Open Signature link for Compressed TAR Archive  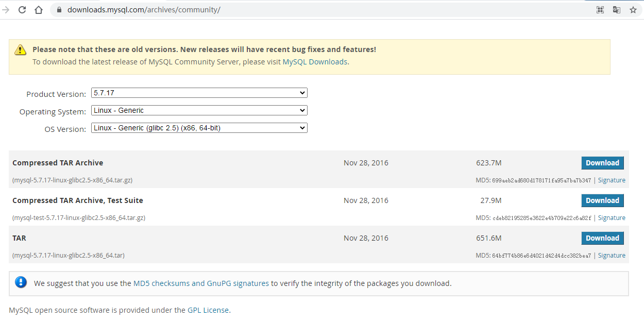pyautogui.click(x=612, y=180)
